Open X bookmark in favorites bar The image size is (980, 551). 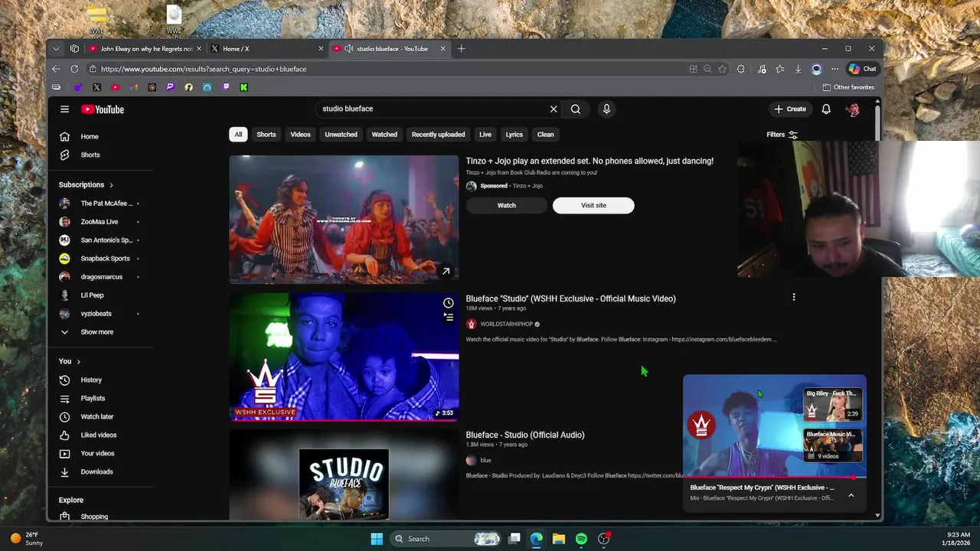pyautogui.click(x=96, y=87)
